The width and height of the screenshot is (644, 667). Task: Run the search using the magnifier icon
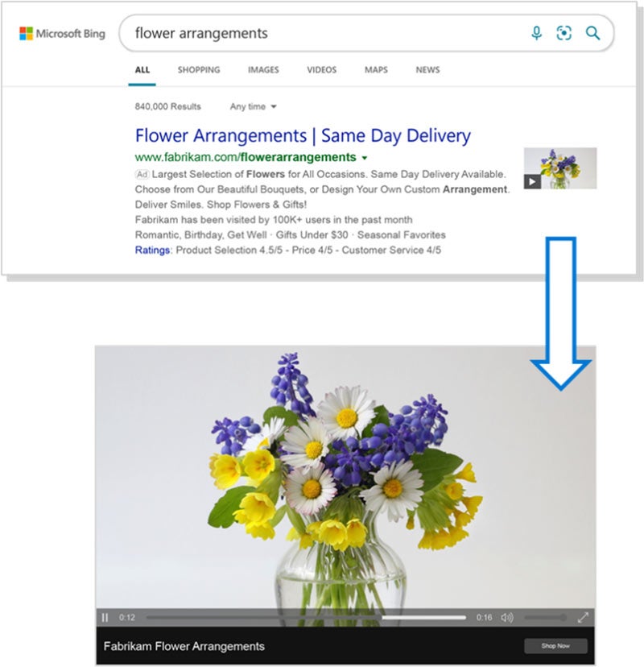593,33
